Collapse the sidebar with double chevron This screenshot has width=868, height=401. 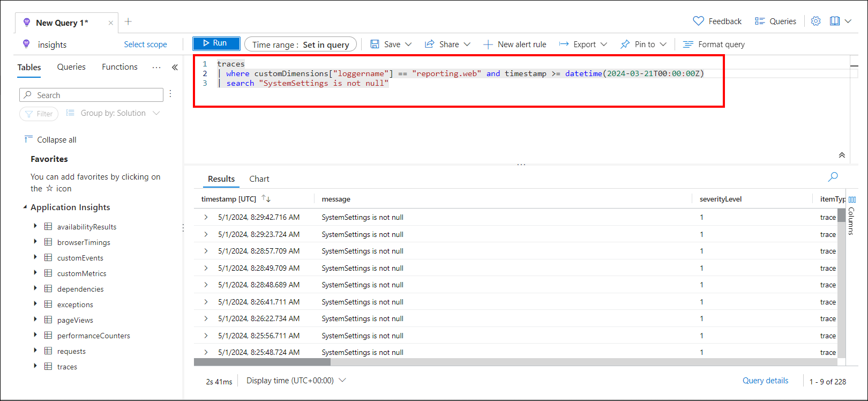pyautogui.click(x=175, y=68)
